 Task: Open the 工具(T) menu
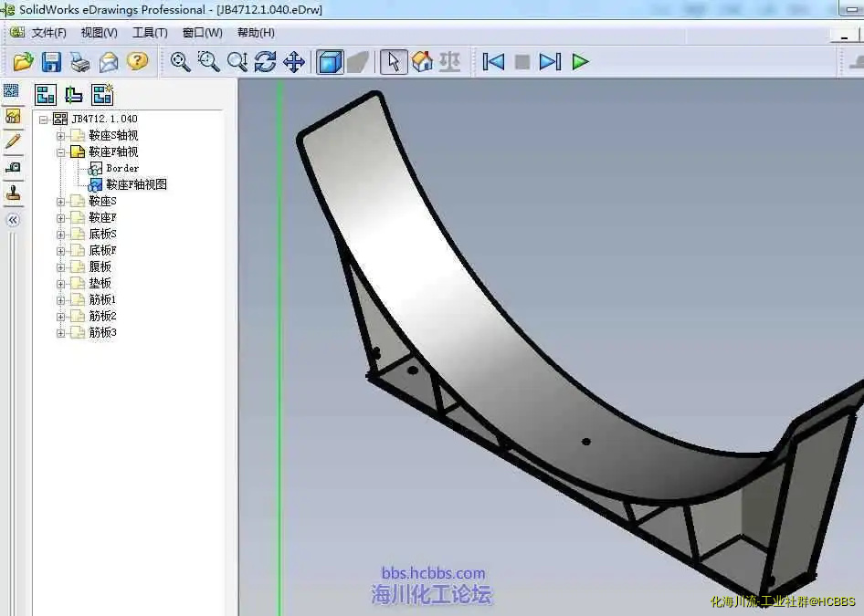click(x=150, y=33)
